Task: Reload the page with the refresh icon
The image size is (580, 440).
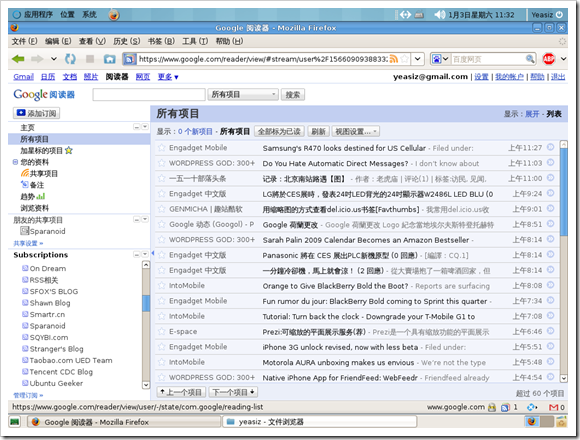Action: [x=70, y=58]
